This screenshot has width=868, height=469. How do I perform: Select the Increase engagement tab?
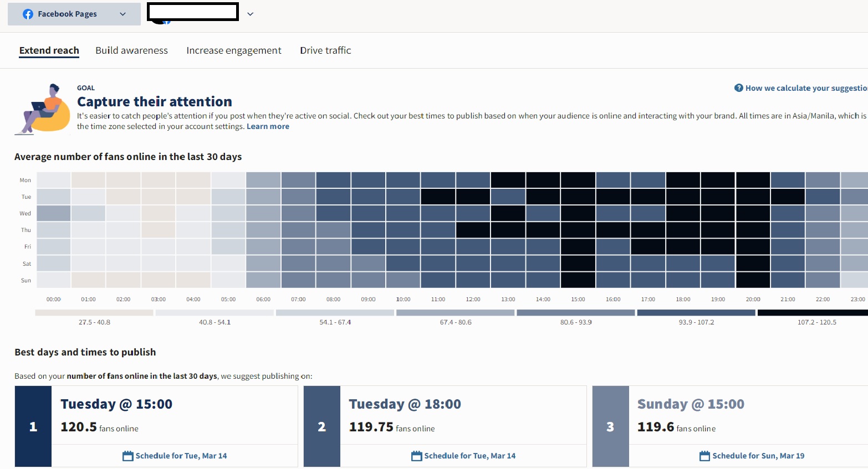234,50
